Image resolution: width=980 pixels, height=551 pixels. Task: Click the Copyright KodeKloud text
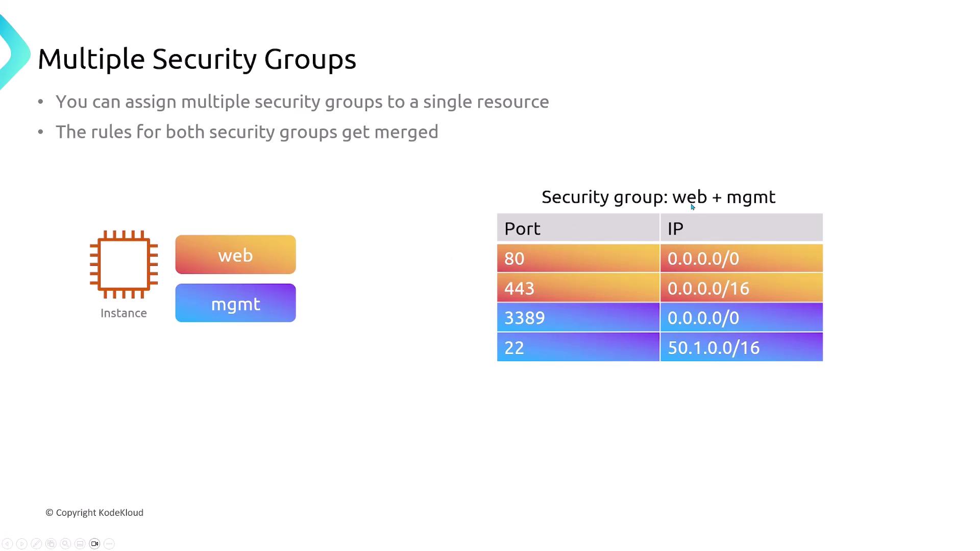coord(94,513)
